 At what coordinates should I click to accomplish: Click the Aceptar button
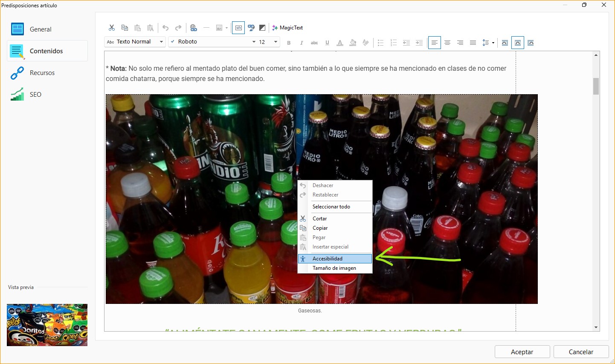coord(522,352)
